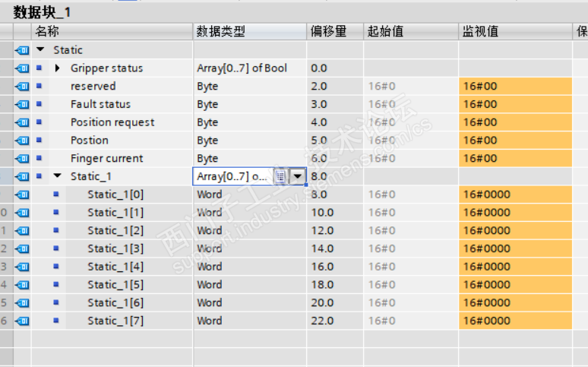This screenshot has height=367, width=588.
Task: Click the Byte data type of Fault status
Action: (x=250, y=104)
